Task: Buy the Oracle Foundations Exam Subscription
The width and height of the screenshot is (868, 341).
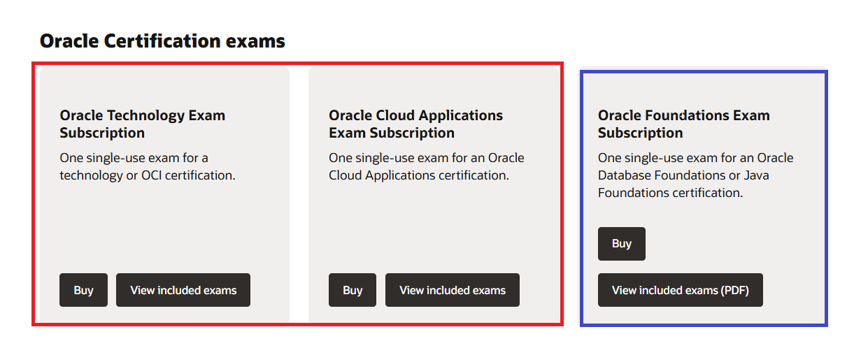Action: tap(622, 244)
